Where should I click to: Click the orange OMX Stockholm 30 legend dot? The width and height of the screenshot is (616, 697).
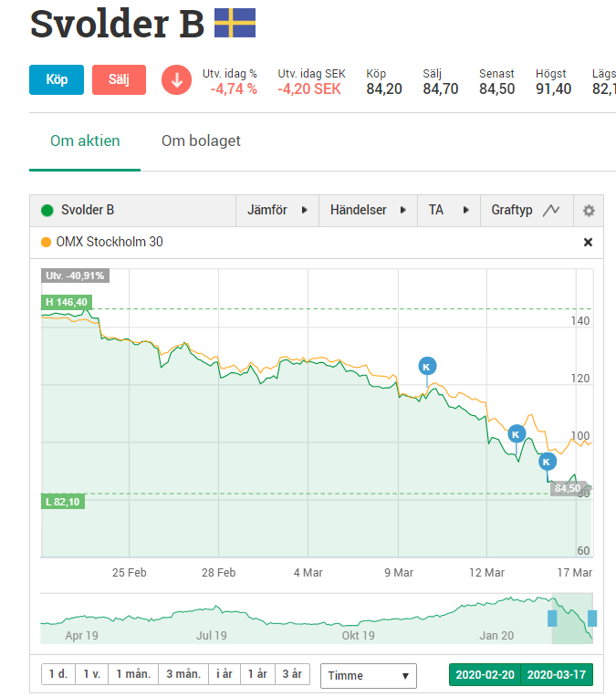point(46,243)
